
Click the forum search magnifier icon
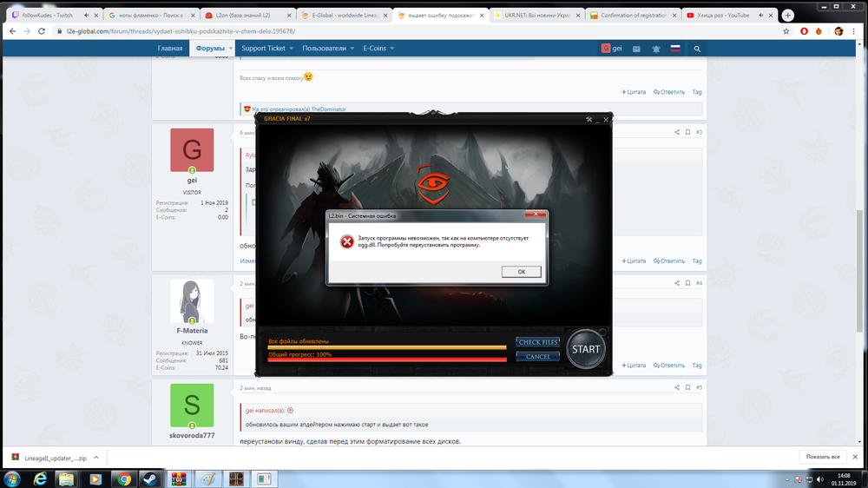point(698,49)
